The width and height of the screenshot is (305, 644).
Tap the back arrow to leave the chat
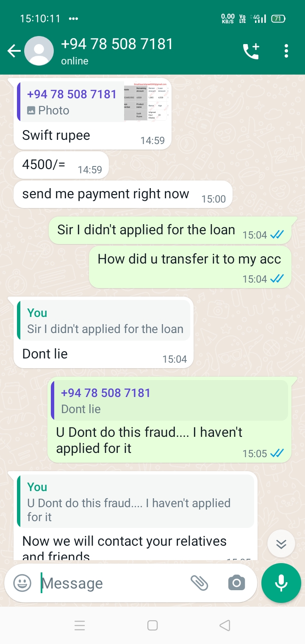click(14, 51)
